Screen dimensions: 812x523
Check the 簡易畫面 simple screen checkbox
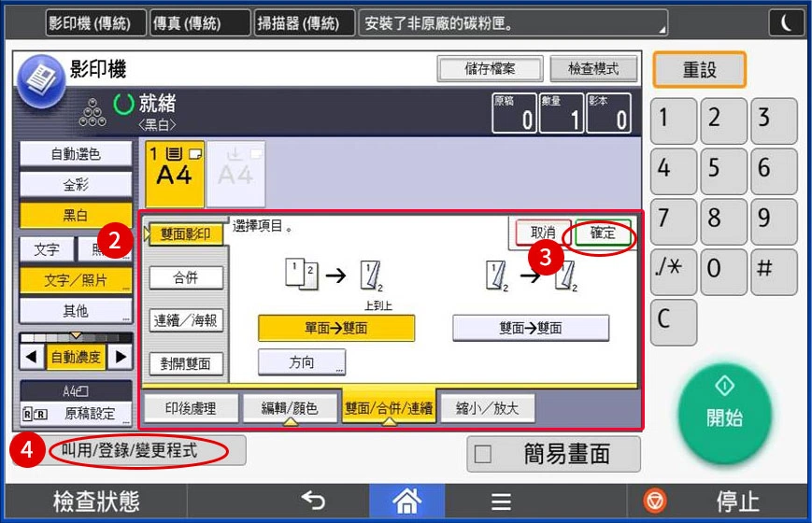tap(483, 454)
